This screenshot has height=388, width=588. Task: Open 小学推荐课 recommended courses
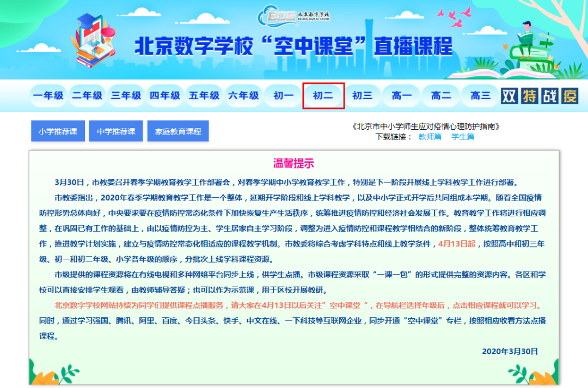click(x=58, y=131)
